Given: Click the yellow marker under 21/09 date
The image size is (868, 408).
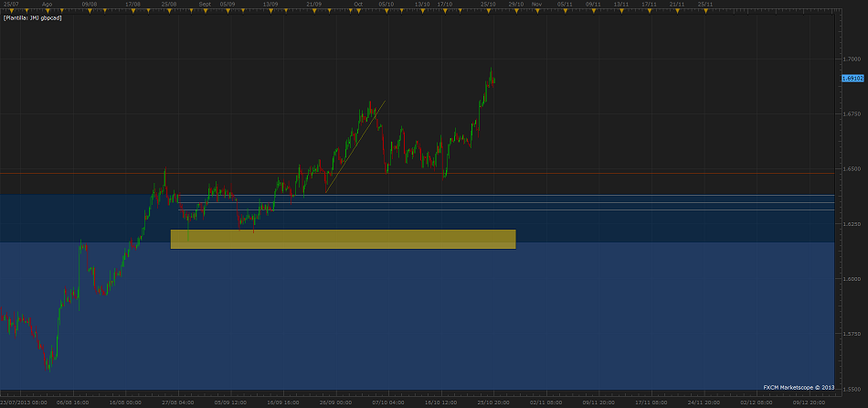Looking at the screenshot, I should click(314, 10).
